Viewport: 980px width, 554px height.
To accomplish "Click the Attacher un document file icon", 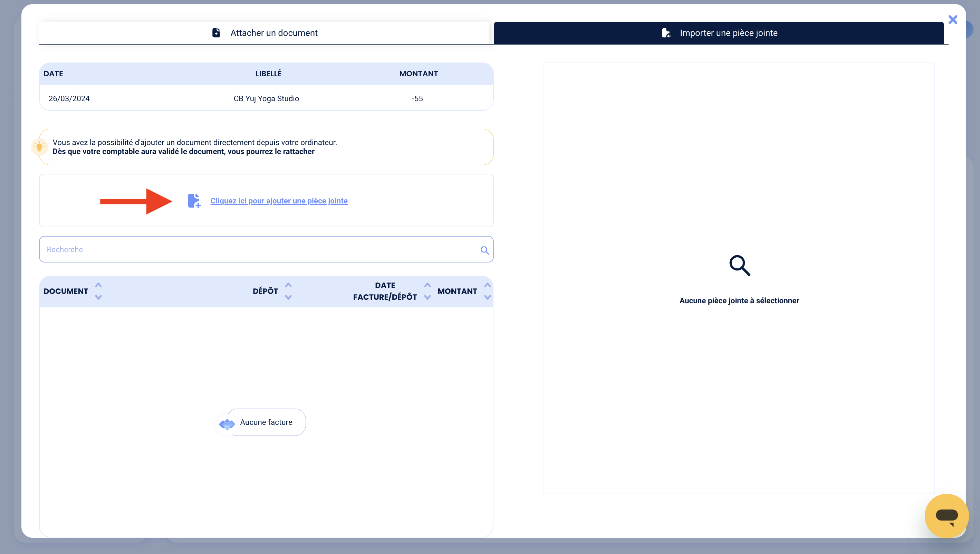I will pos(216,33).
